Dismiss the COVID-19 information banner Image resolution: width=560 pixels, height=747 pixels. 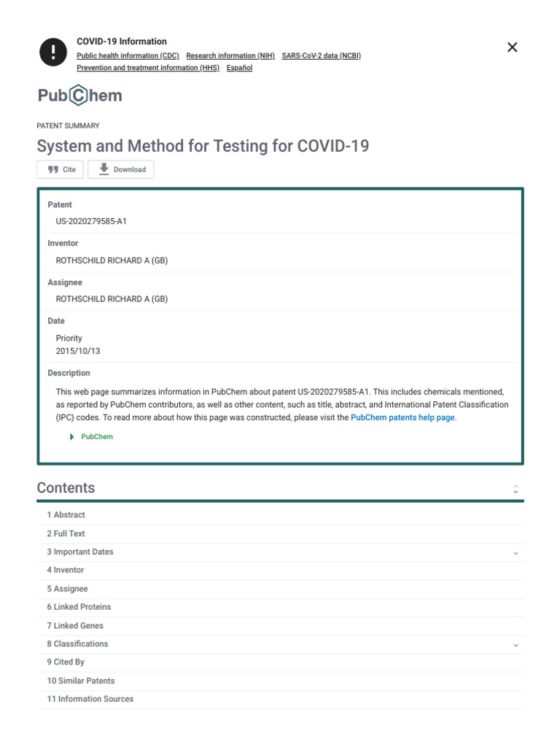[x=512, y=47]
